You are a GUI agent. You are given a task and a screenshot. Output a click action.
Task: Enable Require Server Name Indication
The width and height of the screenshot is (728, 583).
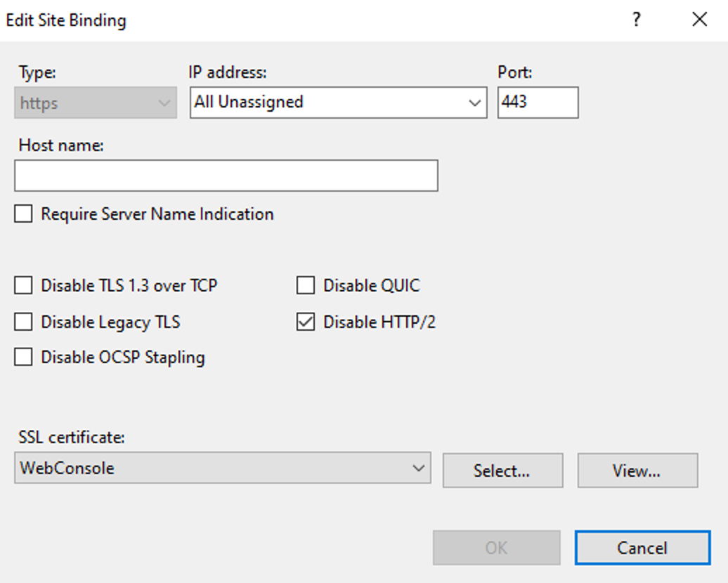click(x=24, y=214)
